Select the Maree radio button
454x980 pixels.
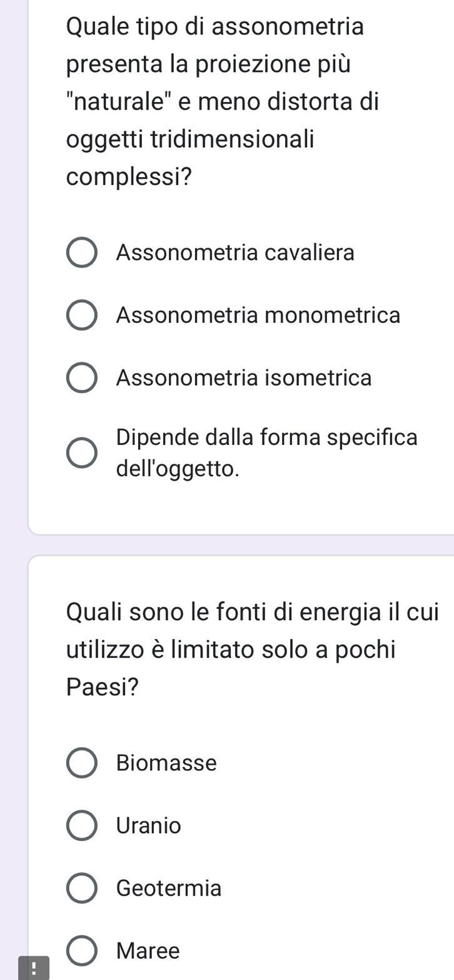coord(81,951)
